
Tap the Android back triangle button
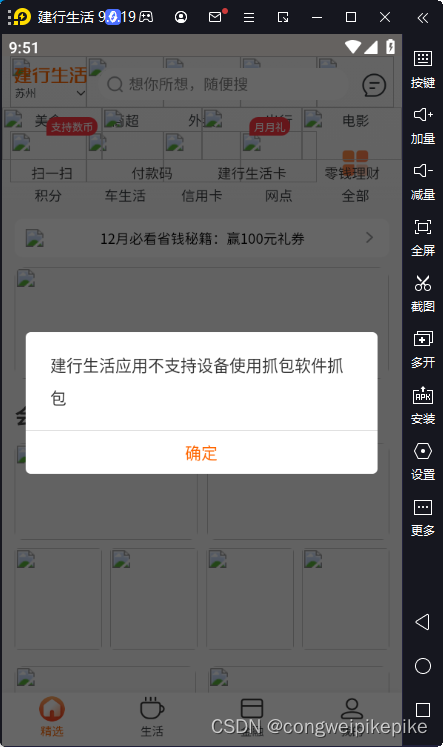point(422,622)
